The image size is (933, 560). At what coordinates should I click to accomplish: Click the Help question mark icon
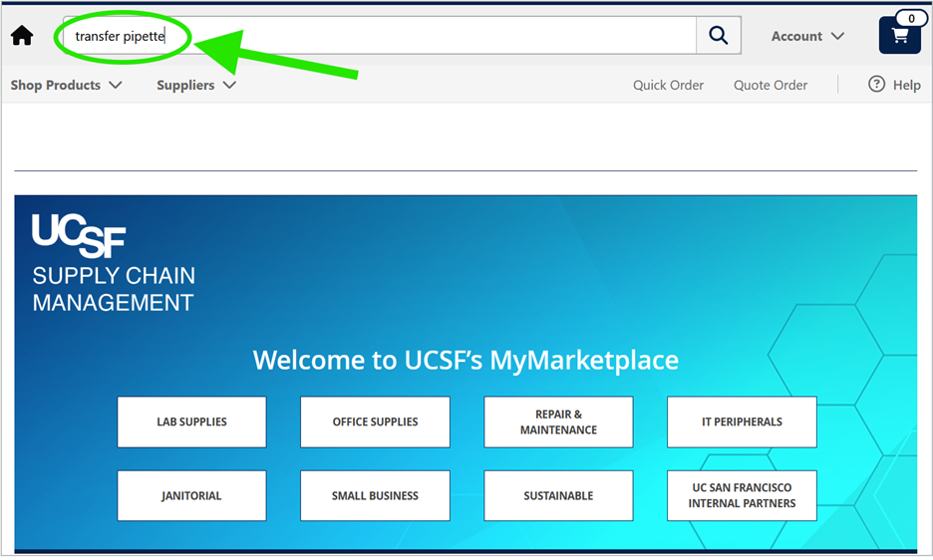click(x=876, y=84)
